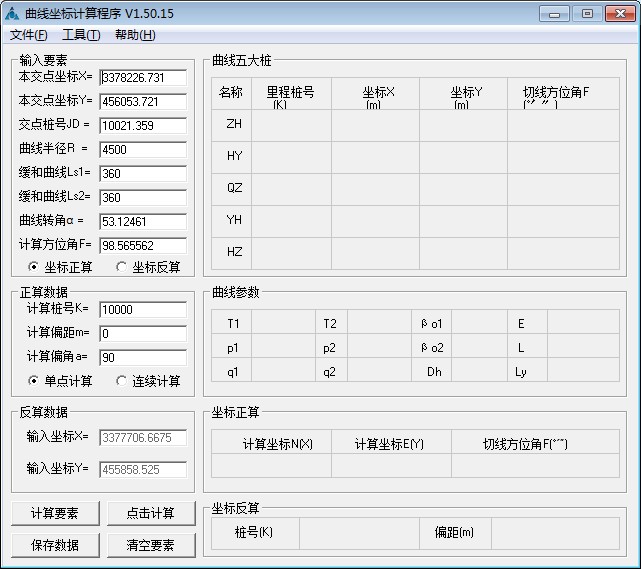Click the 本交点坐标X input field

143,78
